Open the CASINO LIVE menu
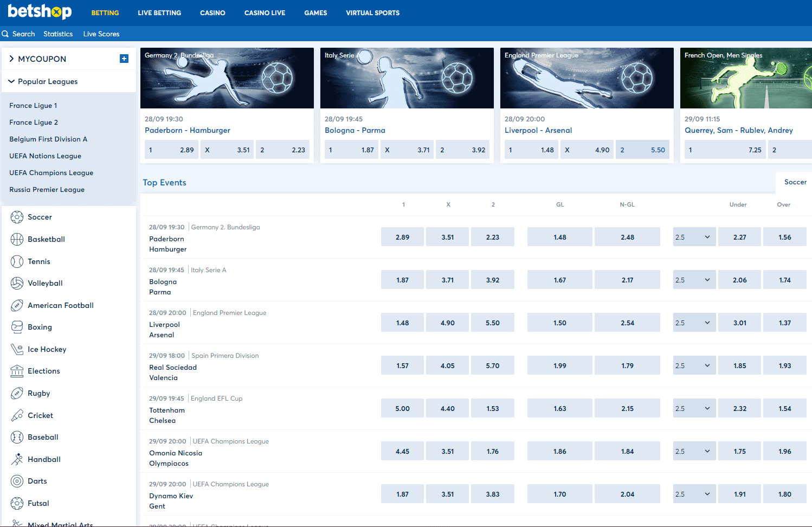The height and width of the screenshot is (527, 812). pos(265,13)
